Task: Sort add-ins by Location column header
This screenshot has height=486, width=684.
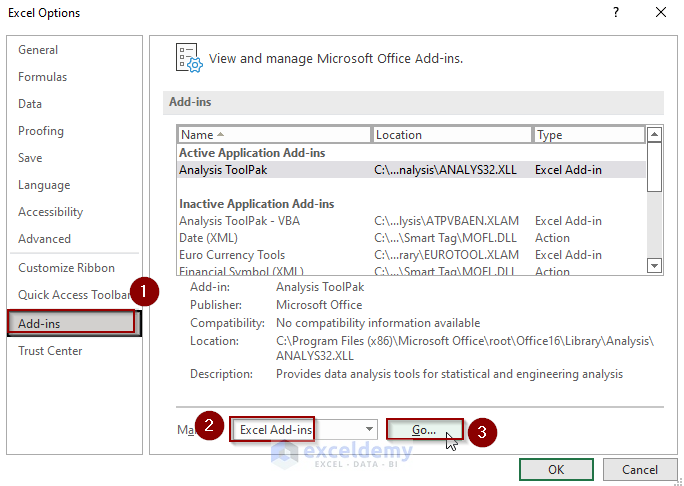Action: pyautogui.click(x=451, y=135)
